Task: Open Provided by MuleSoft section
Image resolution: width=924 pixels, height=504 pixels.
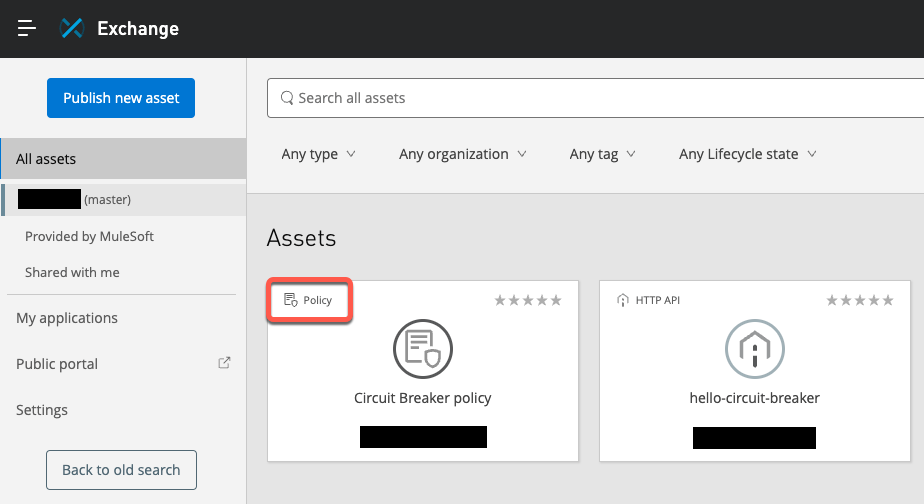Action: tap(89, 236)
